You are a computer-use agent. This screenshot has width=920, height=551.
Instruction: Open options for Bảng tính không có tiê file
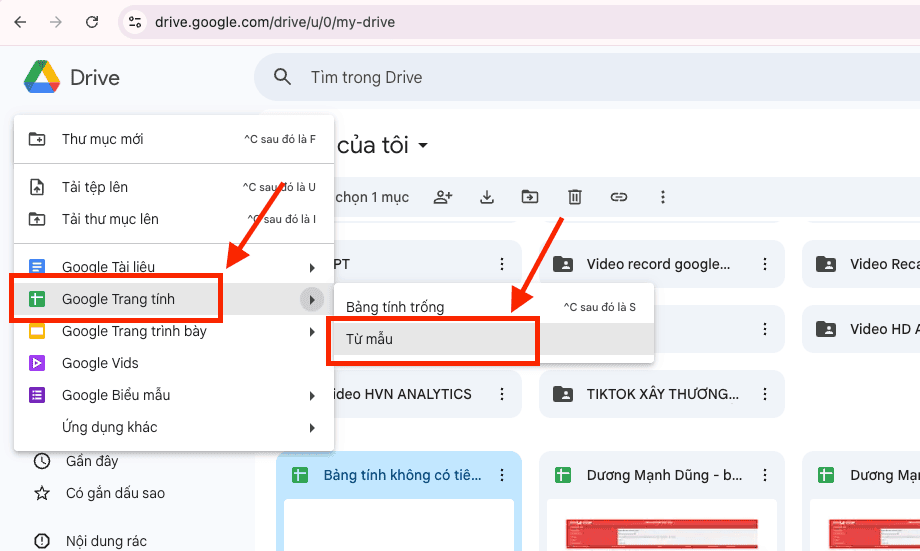click(502, 475)
